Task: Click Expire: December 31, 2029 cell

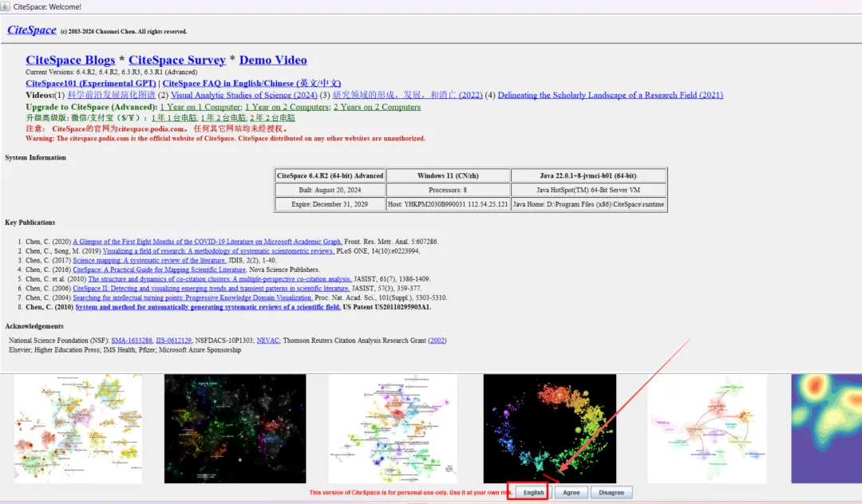Action: 330,204
